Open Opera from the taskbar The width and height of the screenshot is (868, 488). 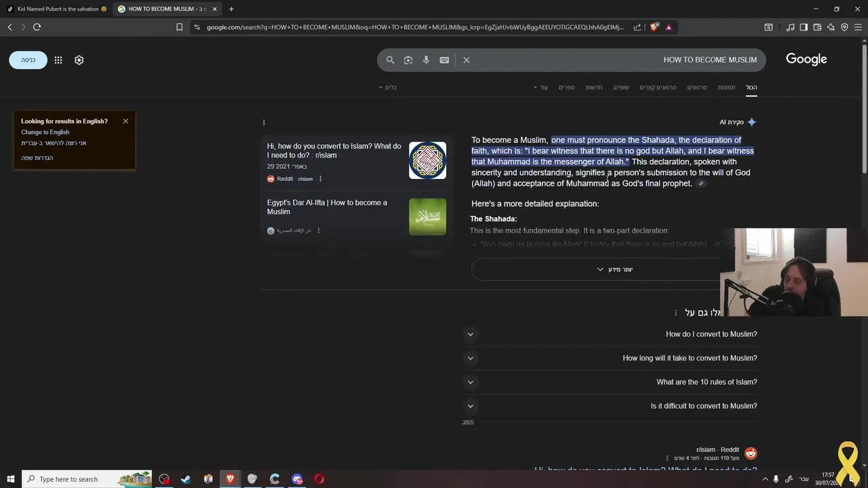[319, 479]
